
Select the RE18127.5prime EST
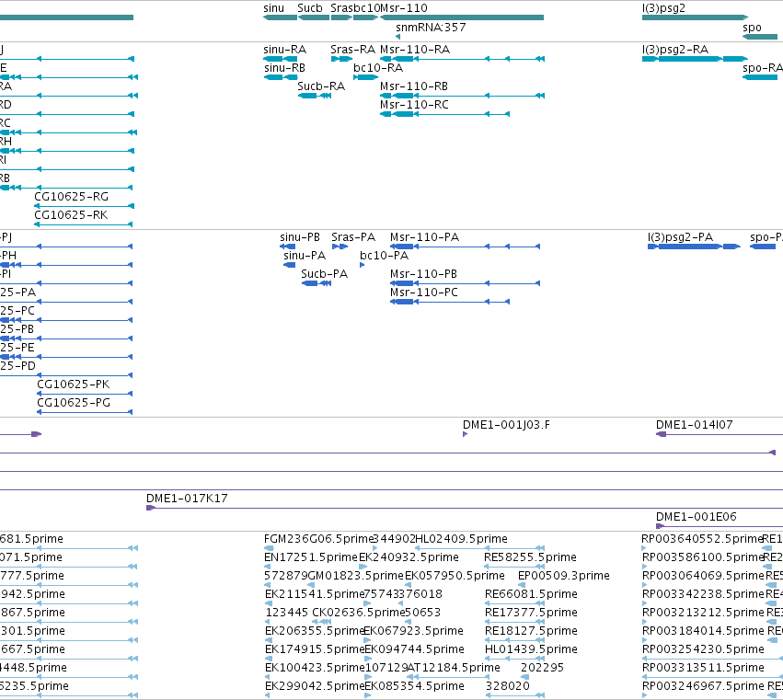coord(514,641)
